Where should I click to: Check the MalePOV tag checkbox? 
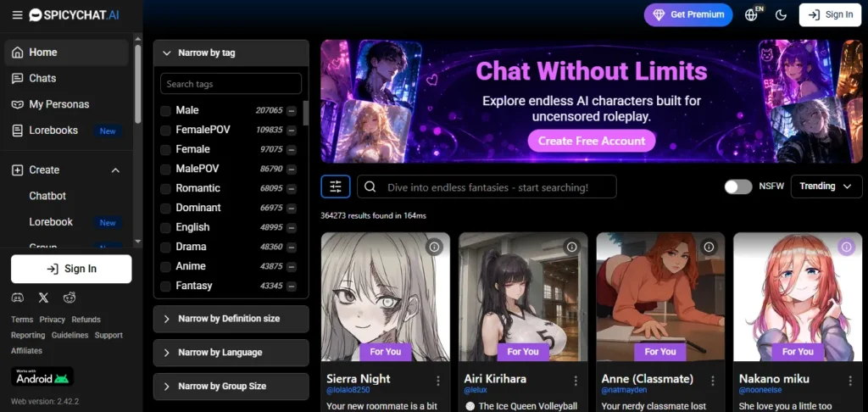[x=165, y=169]
